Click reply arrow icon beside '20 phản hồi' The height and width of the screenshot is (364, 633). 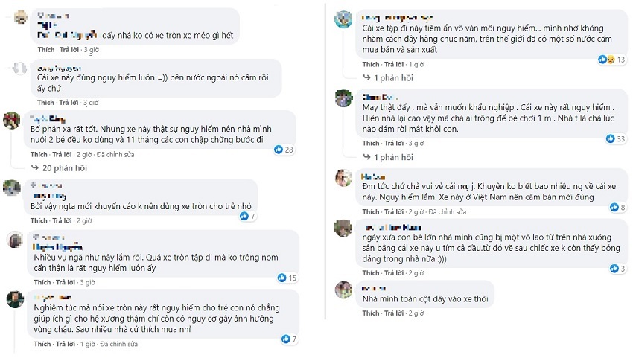click(x=34, y=168)
